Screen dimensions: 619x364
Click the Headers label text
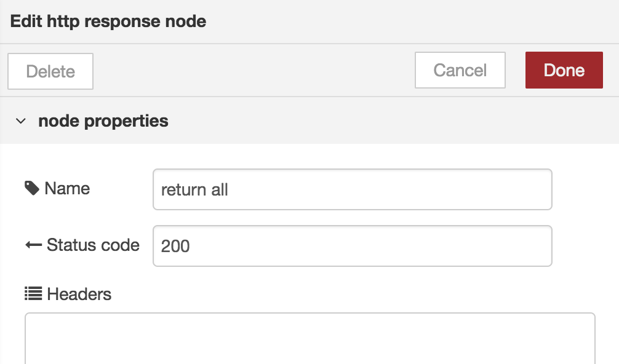coord(79,294)
